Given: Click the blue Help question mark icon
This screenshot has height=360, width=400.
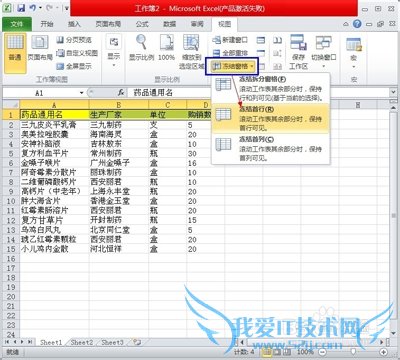Looking at the screenshot, I should 357,24.
